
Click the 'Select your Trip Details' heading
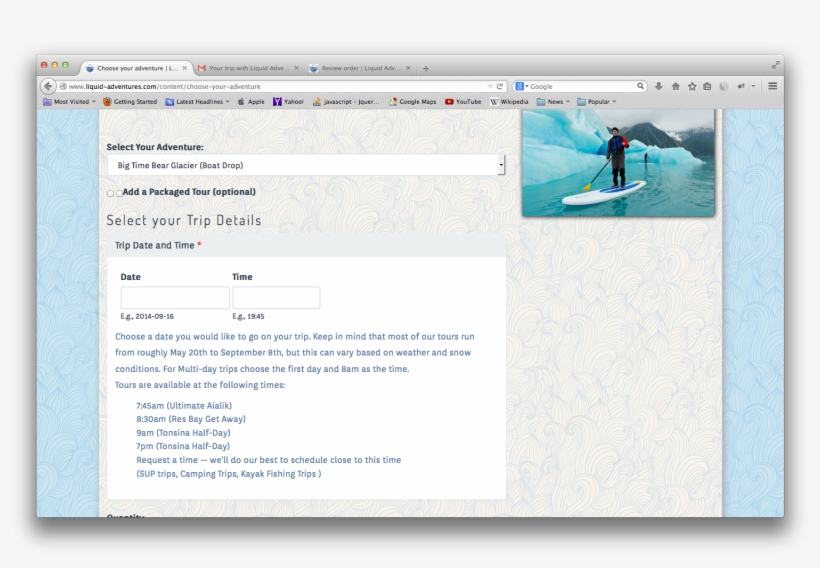tap(184, 220)
